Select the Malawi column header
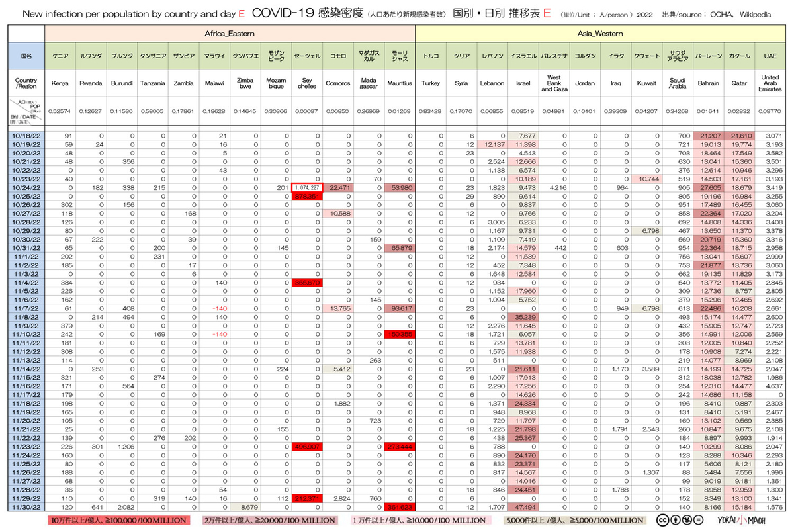This screenshot has width=794, height=532. coord(214,83)
